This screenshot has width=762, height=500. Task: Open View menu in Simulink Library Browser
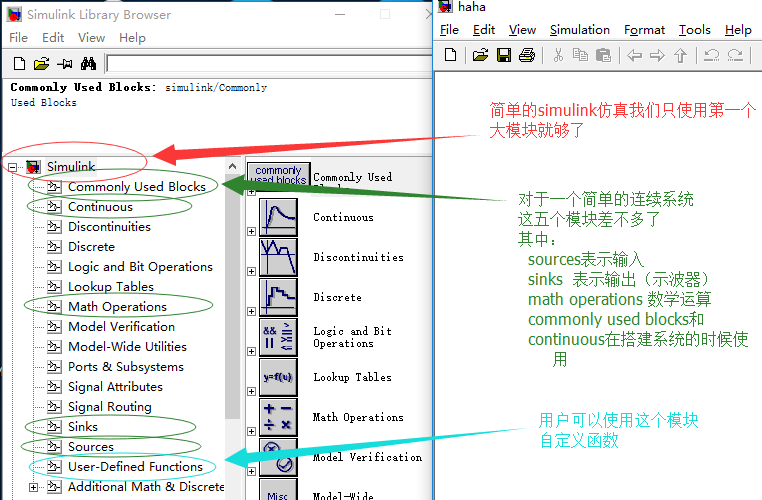pos(91,37)
